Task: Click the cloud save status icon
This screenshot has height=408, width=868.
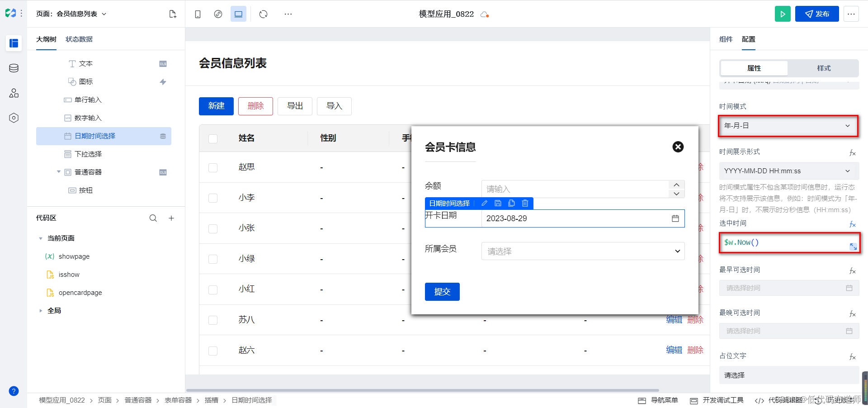Action: tap(485, 14)
